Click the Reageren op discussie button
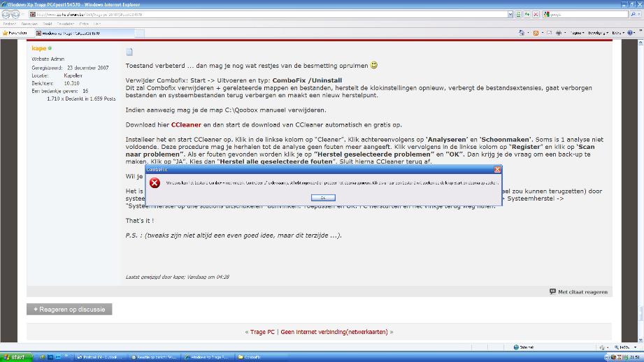 pos(69,309)
